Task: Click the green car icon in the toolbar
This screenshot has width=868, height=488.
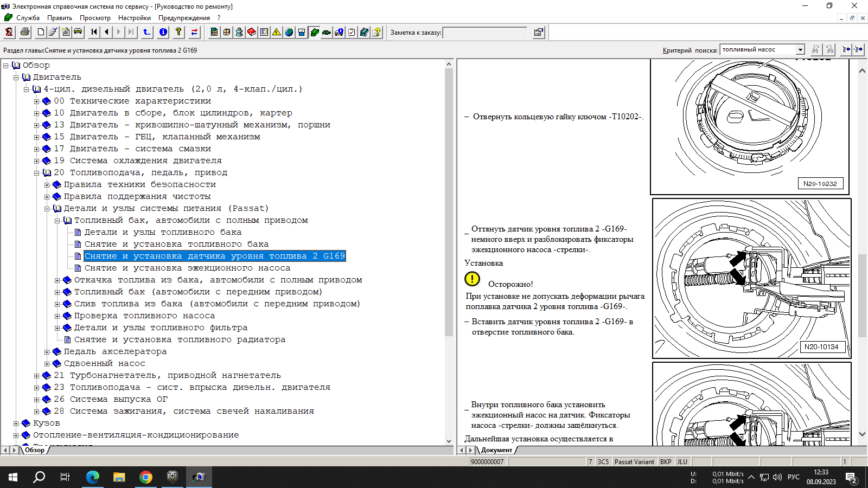Action: [x=327, y=32]
